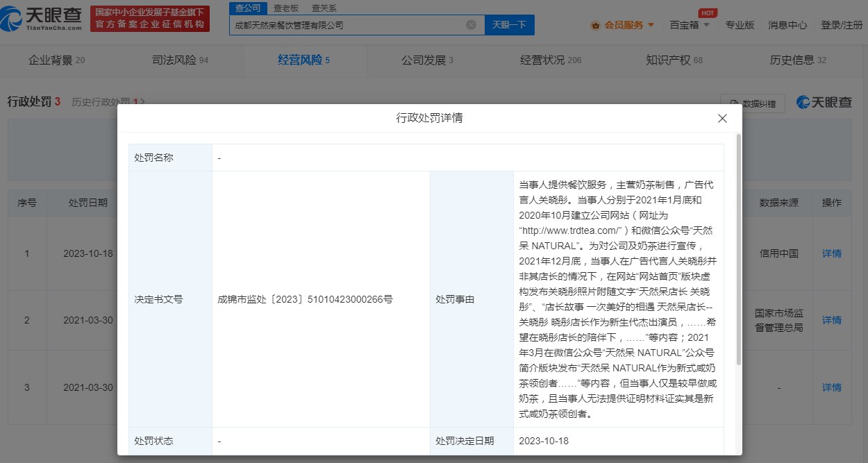Click the 会员服务 crown icon
The height and width of the screenshot is (463, 868).
(x=596, y=25)
